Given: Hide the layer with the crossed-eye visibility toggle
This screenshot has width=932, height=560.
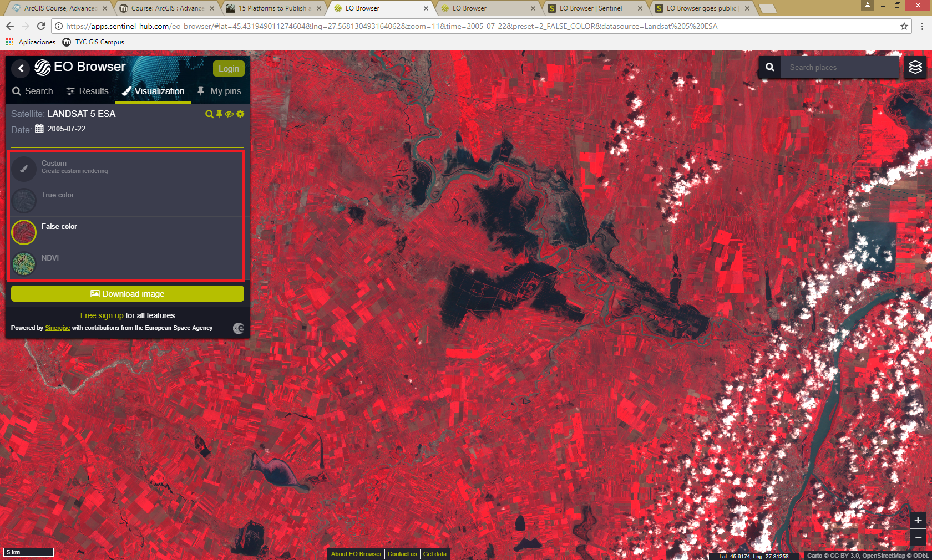Looking at the screenshot, I should pyautogui.click(x=229, y=114).
